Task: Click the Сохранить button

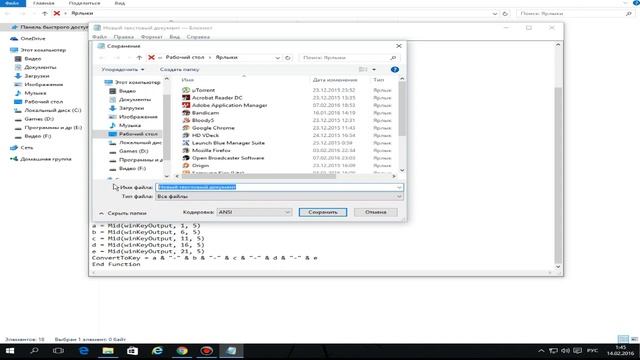Action: [x=323, y=212]
